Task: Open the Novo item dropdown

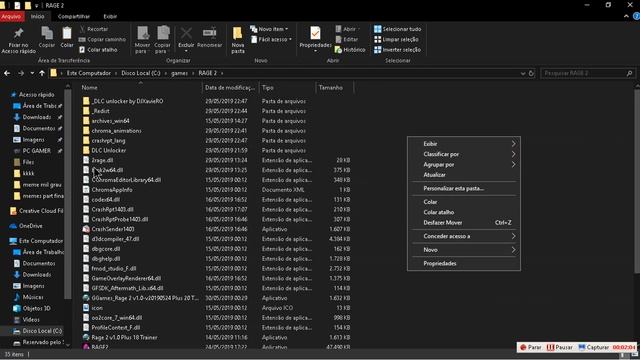Action: click(x=269, y=29)
